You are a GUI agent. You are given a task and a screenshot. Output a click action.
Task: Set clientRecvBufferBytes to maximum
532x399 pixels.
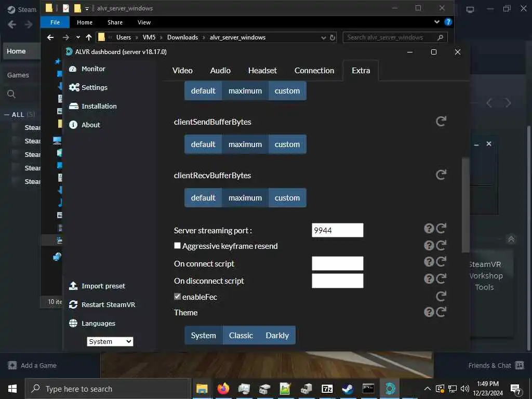[x=245, y=198]
